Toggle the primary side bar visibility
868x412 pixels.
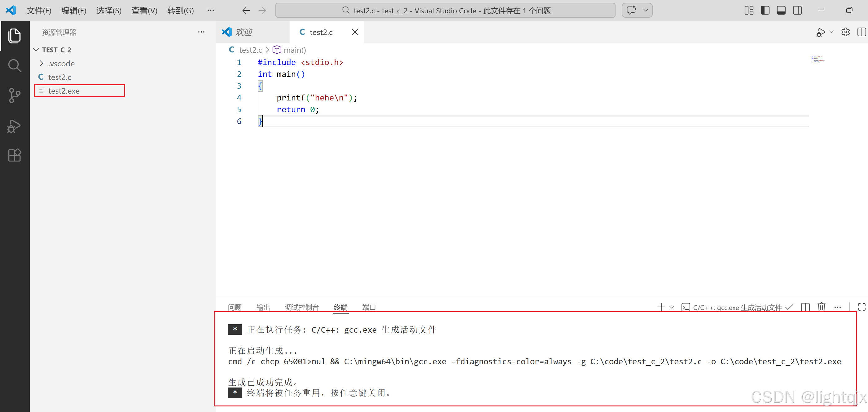coord(765,11)
